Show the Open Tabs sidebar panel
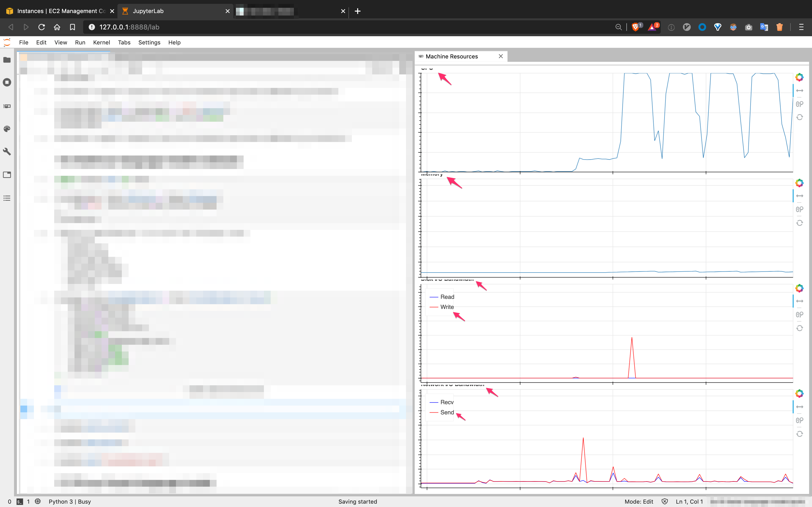 [x=7, y=175]
